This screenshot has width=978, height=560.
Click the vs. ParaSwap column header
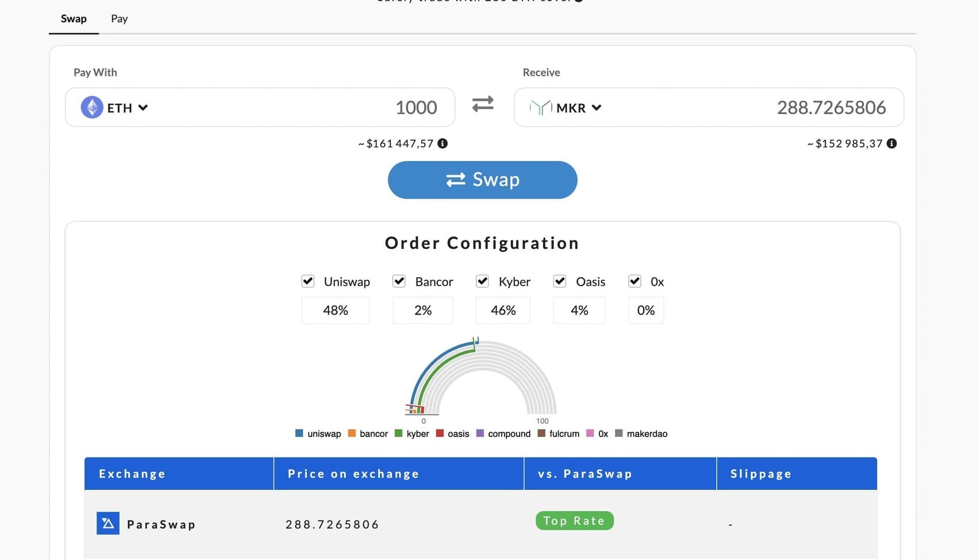point(620,474)
